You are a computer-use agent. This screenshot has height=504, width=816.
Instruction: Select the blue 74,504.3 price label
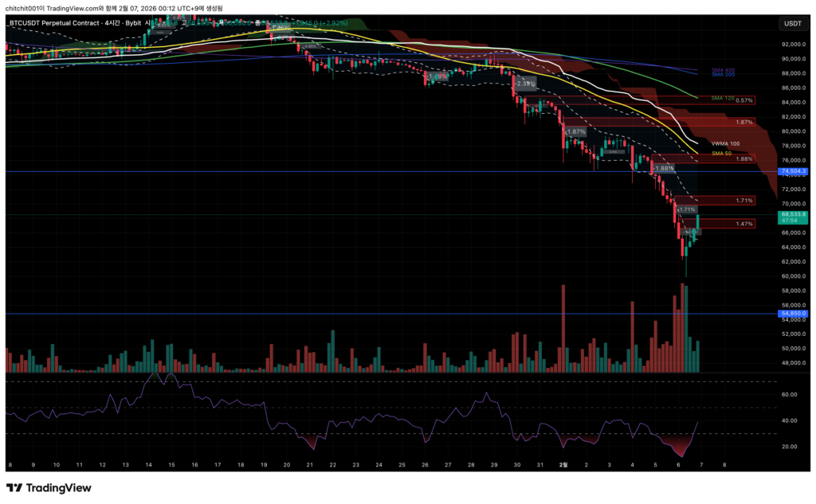[x=794, y=171]
